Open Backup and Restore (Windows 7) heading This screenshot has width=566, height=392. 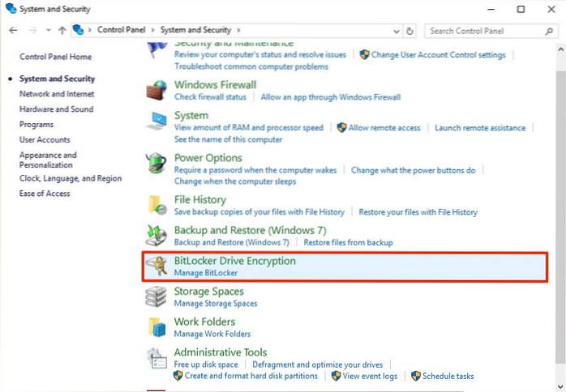click(250, 230)
